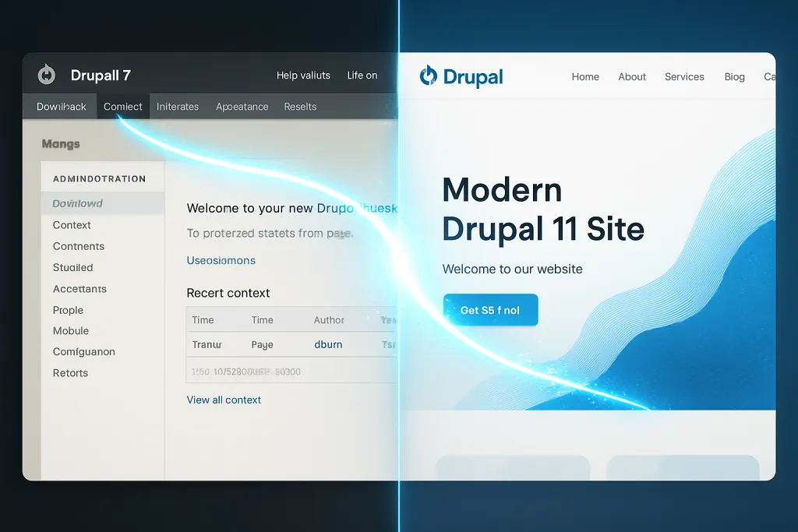Screen dimensions: 798x532
Task: Click the Author column header
Action: pyautogui.click(x=329, y=320)
